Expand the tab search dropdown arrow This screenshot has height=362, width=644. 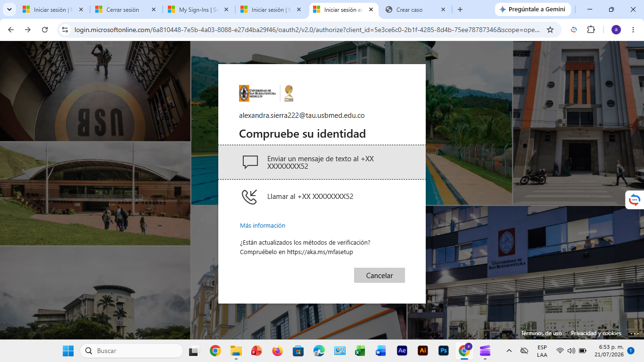pyautogui.click(x=9, y=9)
